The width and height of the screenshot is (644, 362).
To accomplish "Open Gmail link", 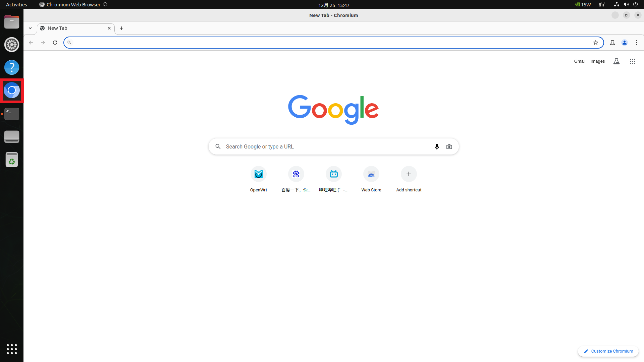I will 580,61.
